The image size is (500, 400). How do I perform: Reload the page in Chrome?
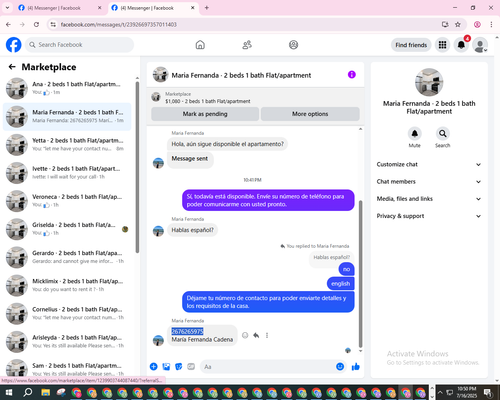36,24
